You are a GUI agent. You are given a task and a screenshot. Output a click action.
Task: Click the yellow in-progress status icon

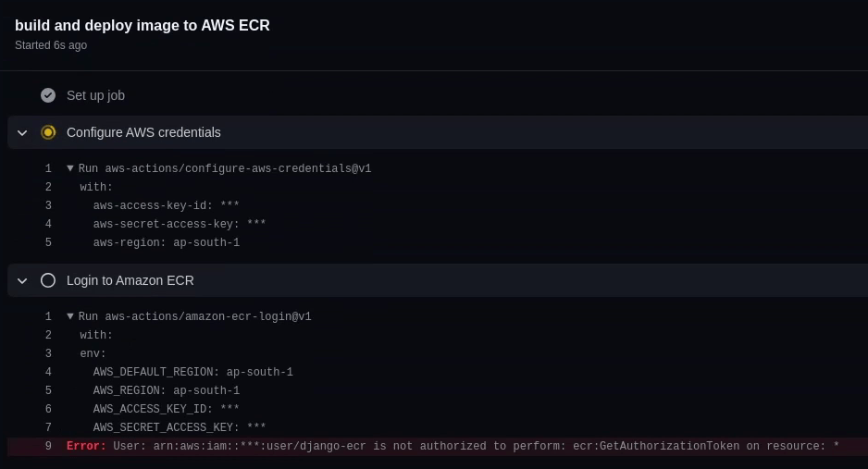(48, 132)
